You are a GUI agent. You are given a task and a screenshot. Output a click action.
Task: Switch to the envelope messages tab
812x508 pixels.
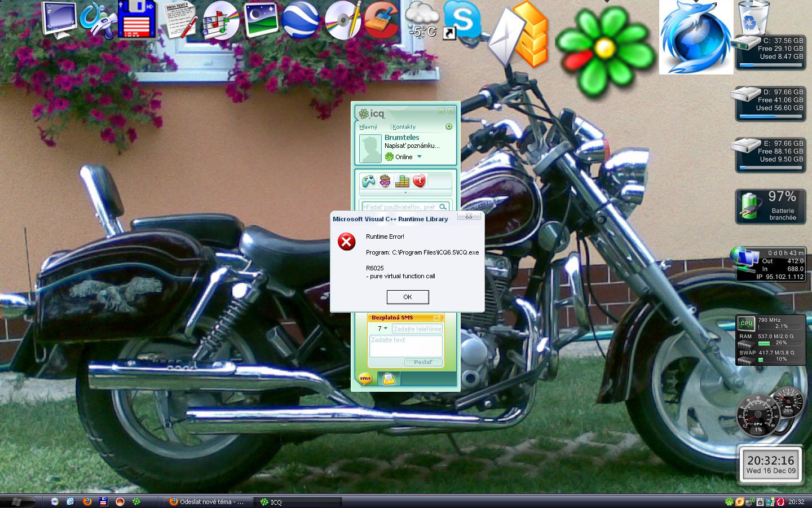(x=389, y=379)
